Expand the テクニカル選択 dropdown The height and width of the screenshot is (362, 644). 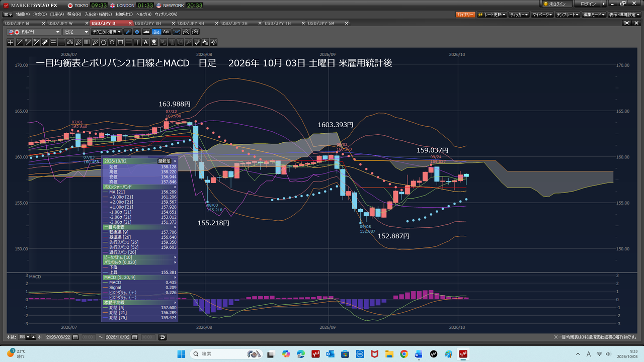coord(107,32)
